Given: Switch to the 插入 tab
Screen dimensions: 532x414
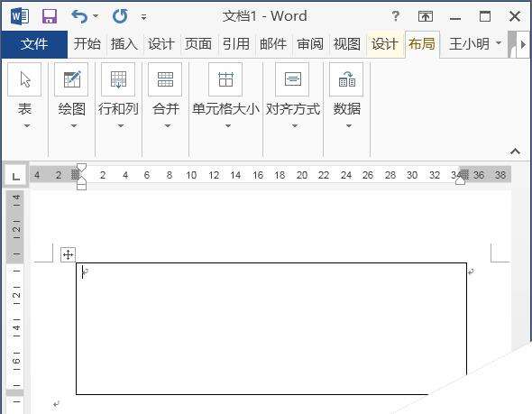Looking at the screenshot, I should [x=124, y=44].
